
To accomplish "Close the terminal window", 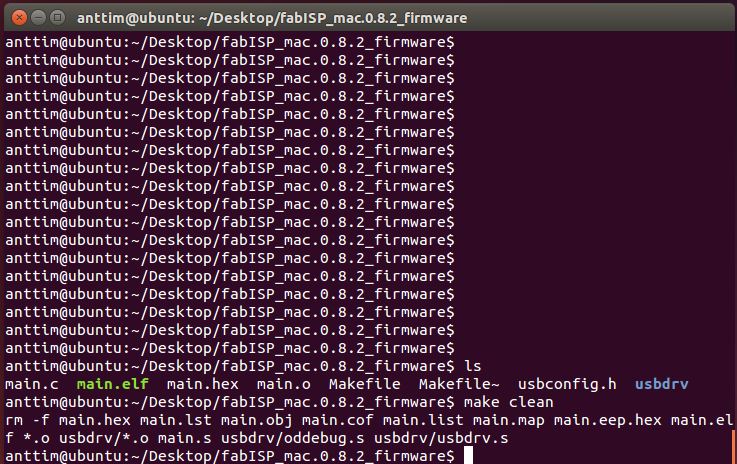I will point(19,18).
